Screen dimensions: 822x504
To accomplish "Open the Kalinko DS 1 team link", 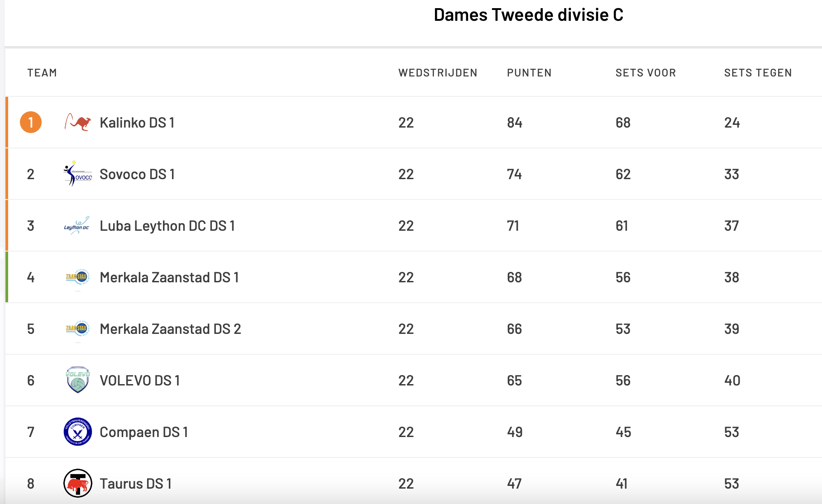I will point(137,123).
